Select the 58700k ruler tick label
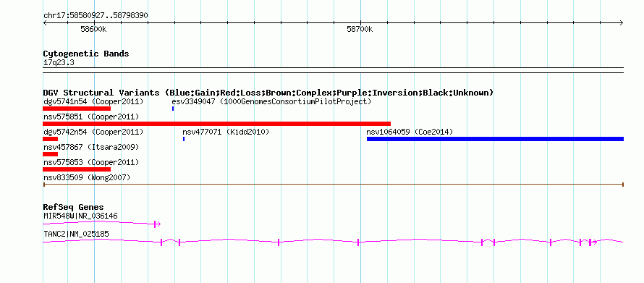Viewport: 644px width, 283px height. point(360,29)
